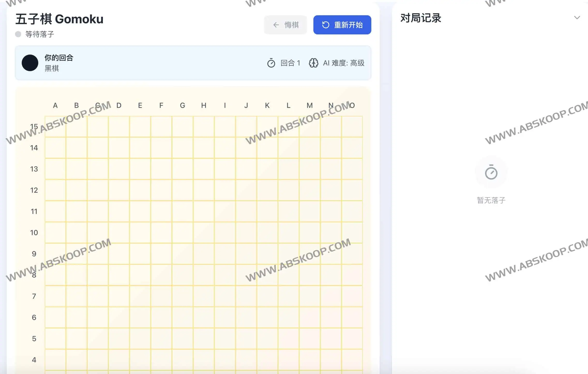Place a stone at center intersection H8
Image resolution: width=588 pixels, height=374 pixels.
coord(203,275)
